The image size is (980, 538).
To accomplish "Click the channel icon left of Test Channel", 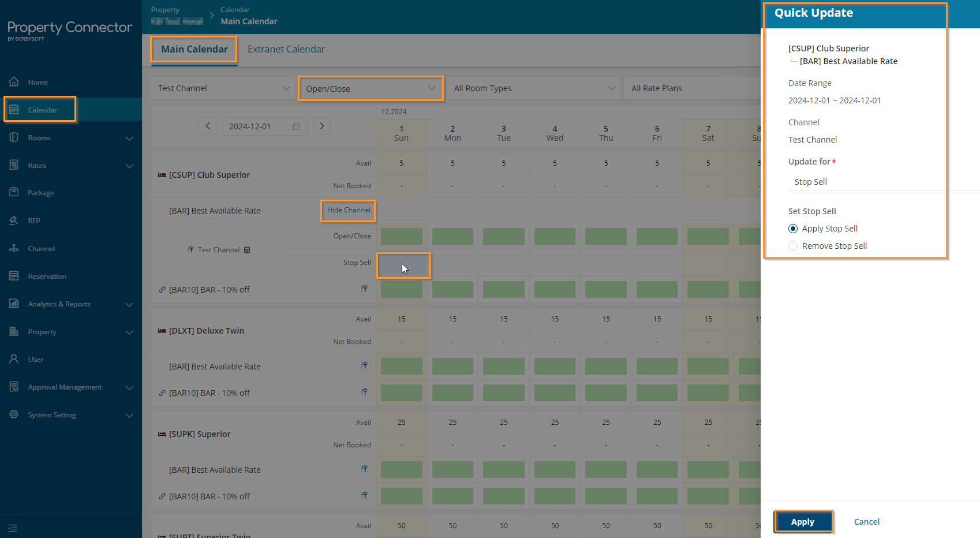I will click(x=190, y=250).
